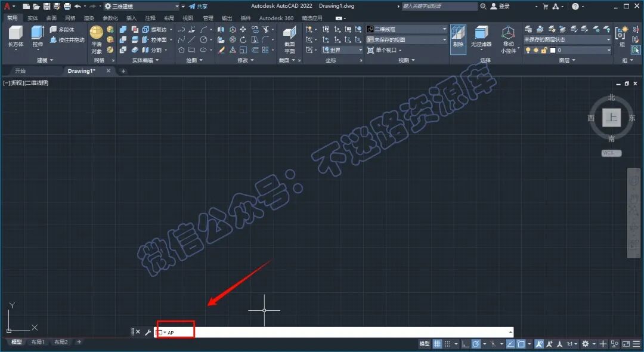Open the 管理 ribbon tab
The height and width of the screenshot is (352, 644).
(x=208, y=18)
